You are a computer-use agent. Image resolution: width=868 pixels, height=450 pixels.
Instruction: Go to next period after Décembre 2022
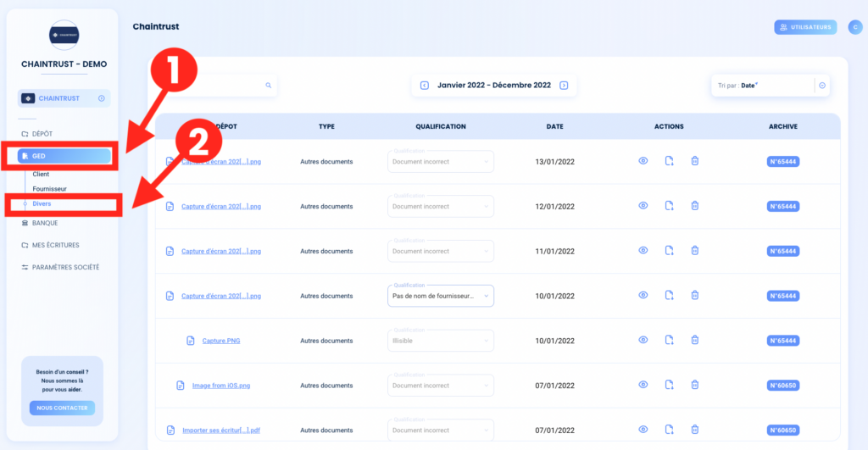point(564,86)
